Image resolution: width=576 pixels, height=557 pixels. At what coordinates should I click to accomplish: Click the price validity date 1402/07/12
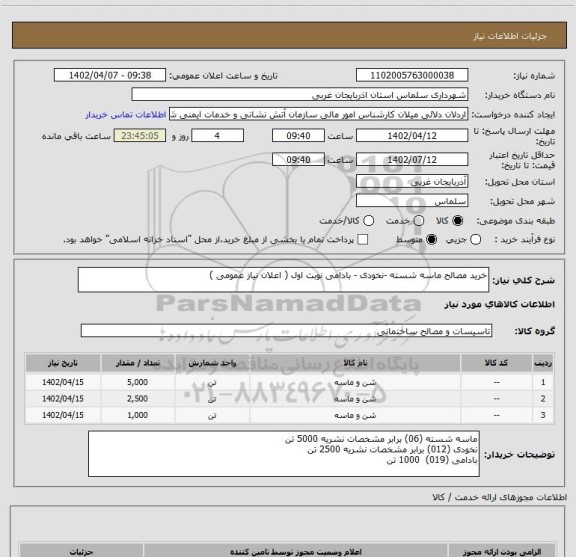pyautogui.click(x=412, y=159)
